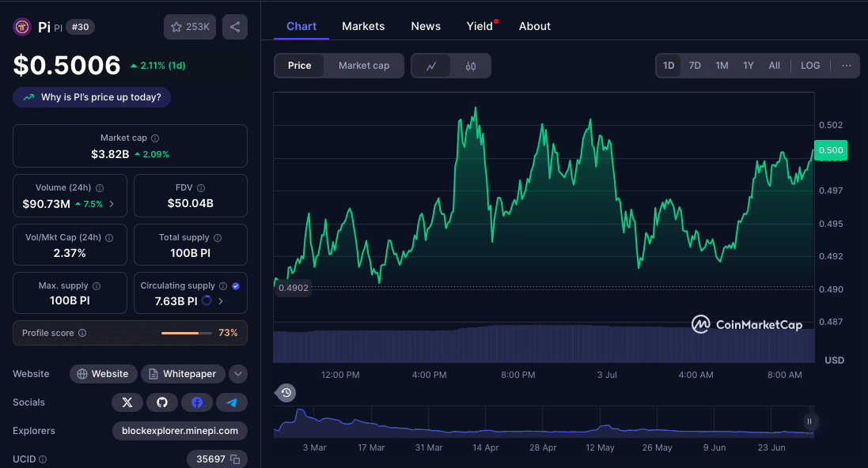Click the volume bars under the chart
The width and height of the screenshot is (868, 468).
[544, 344]
